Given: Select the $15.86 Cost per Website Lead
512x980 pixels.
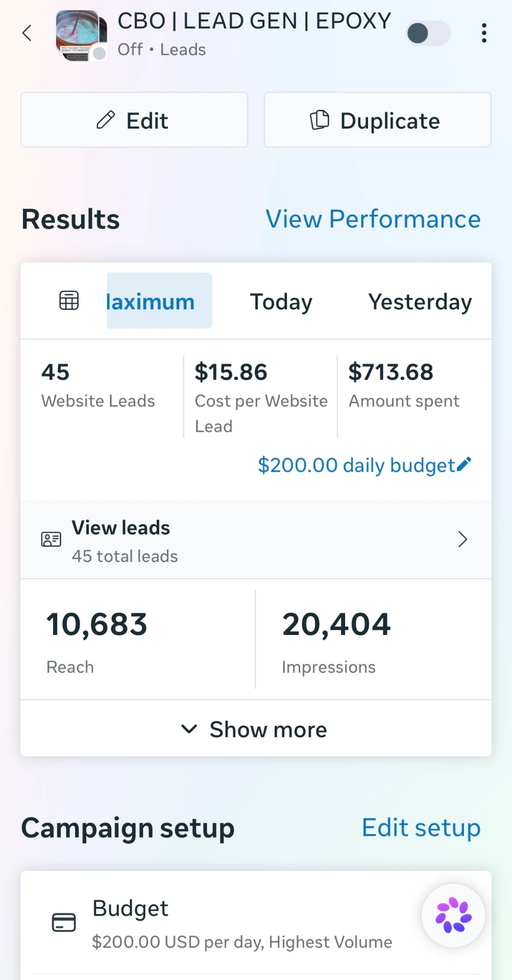Looking at the screenshot, I should (x=261, y=397).
